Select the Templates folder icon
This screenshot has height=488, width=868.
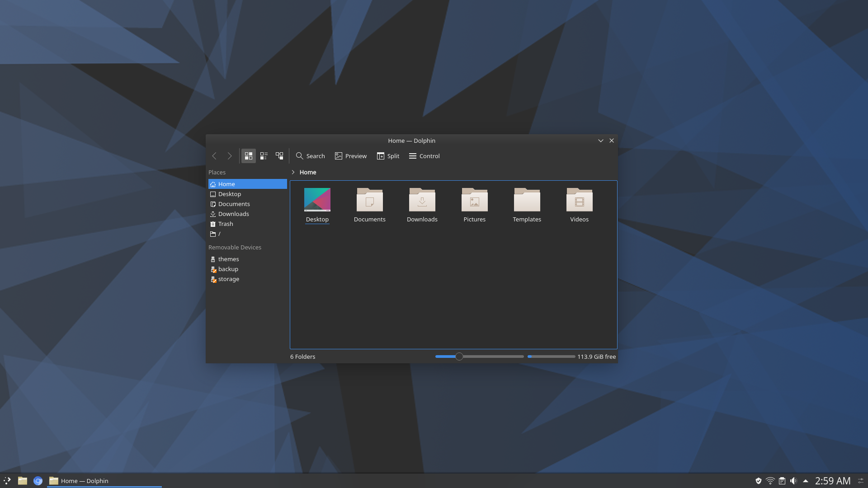[x=527, y=200]
